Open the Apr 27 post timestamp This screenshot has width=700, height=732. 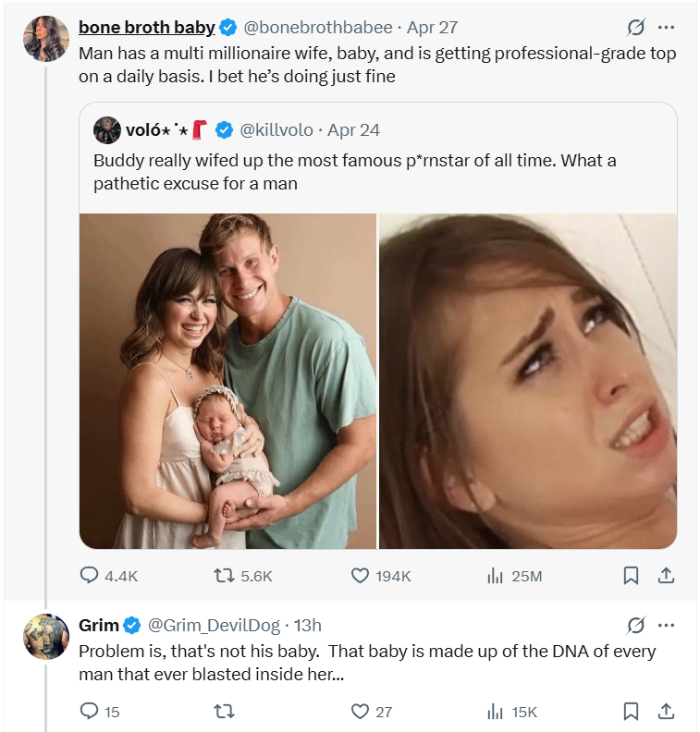[x=434, y=28]
